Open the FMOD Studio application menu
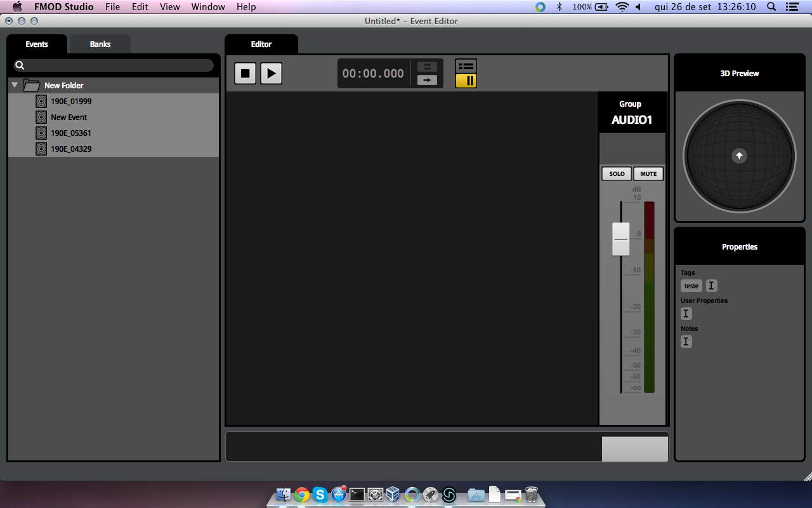Screen dimensions: 812x508 click(x=64, y=7)
